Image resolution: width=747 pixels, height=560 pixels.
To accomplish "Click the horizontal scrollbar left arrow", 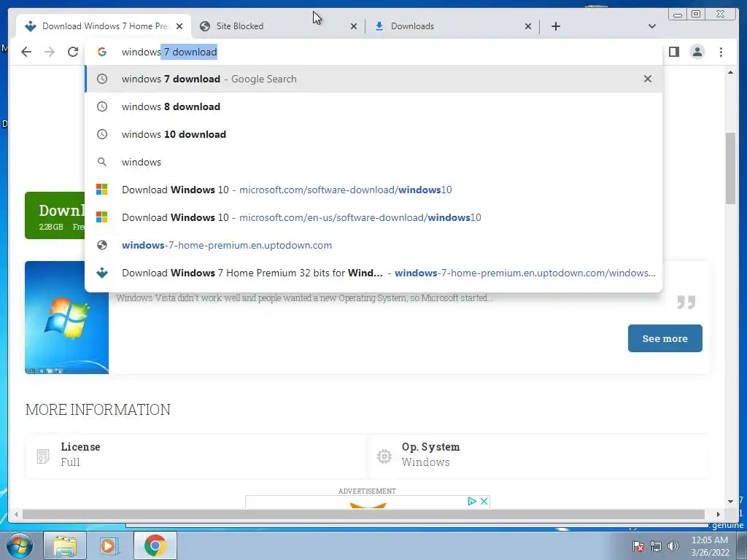I will click(x=16, y=514).
